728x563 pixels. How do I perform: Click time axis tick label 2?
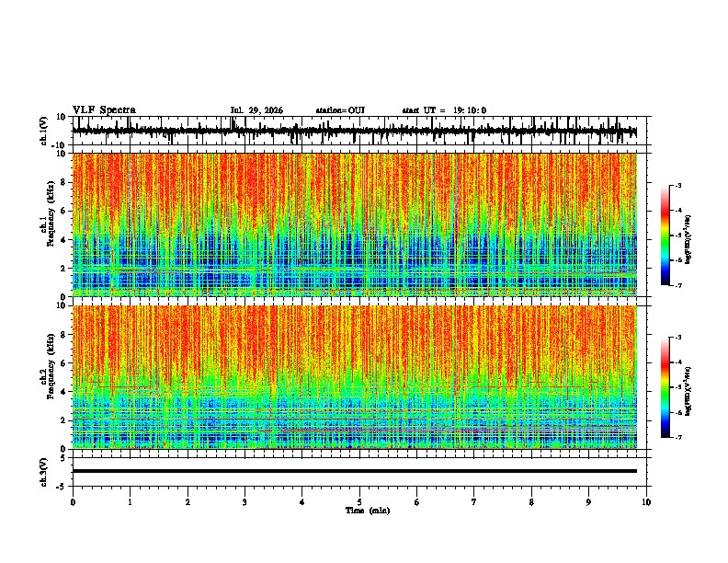188,502
